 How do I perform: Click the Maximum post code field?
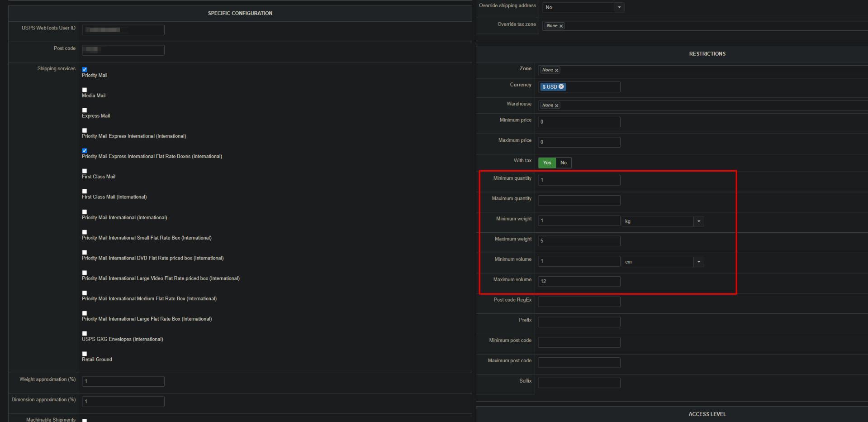579,363
